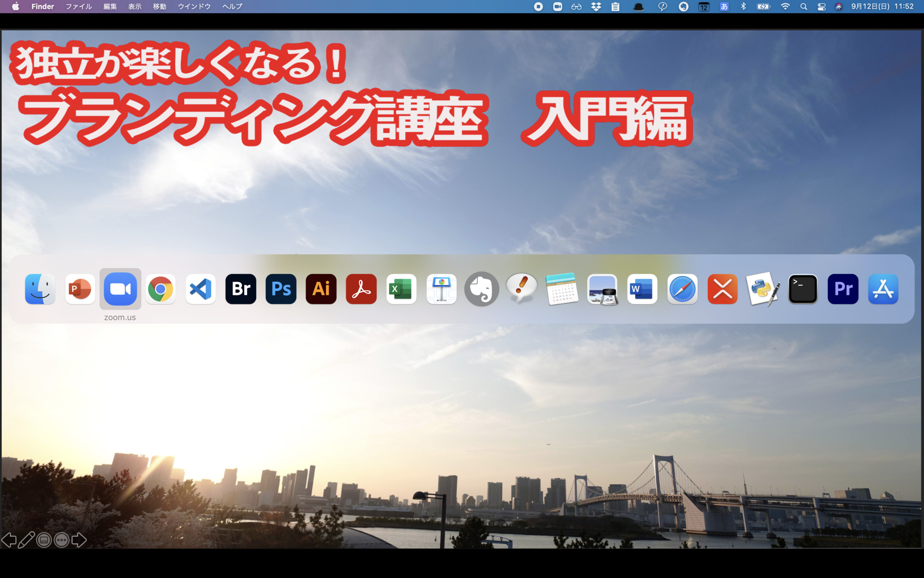
Task: Open the Zoom status icon in the menu bar
Action: (557, 7)
